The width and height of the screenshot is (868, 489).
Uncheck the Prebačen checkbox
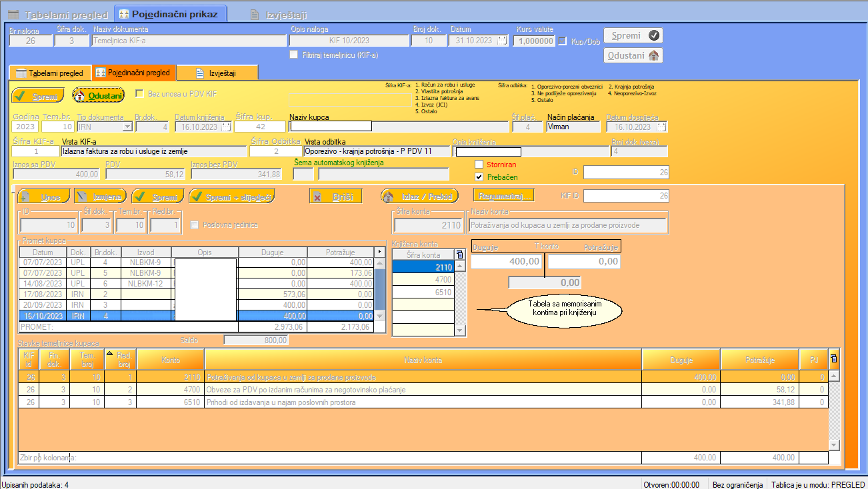coord(479,177)
